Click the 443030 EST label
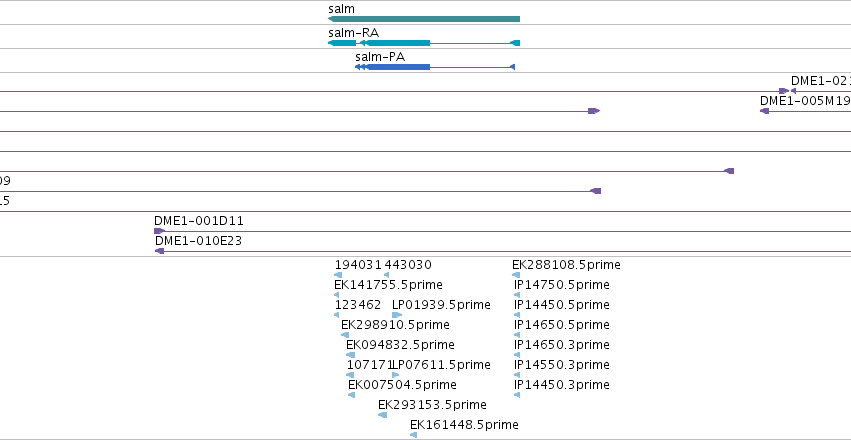The image size is (851, 440). (x=408, y=265)
